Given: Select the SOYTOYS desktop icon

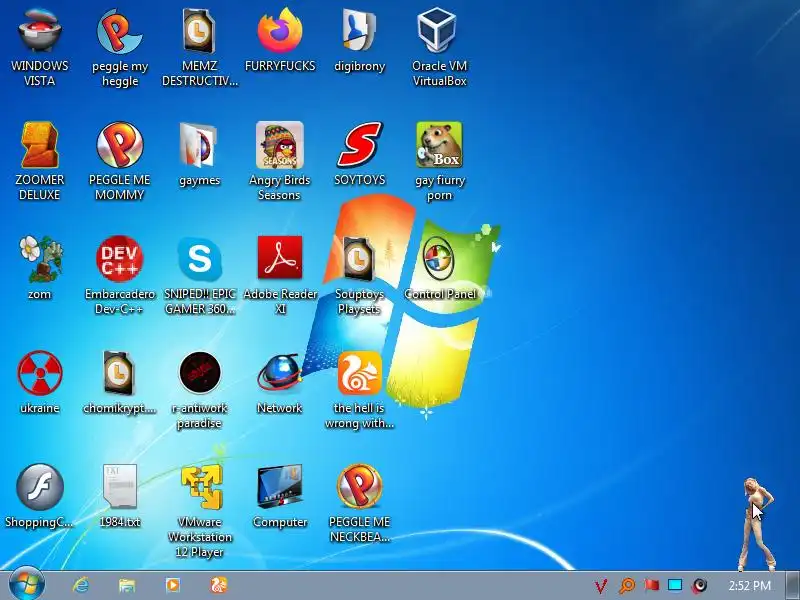Looking at the screenshot, I should pyautogui.click(x=359, y=146).
